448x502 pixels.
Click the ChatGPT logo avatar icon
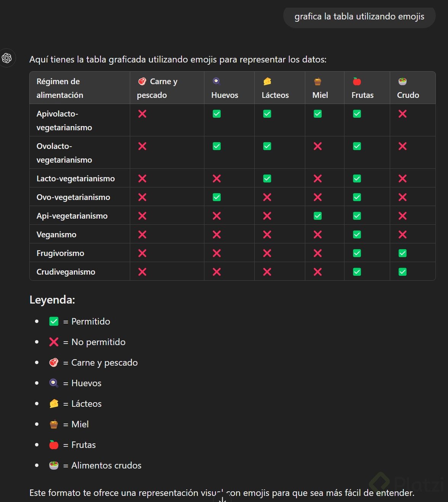[x=7, y=58]
